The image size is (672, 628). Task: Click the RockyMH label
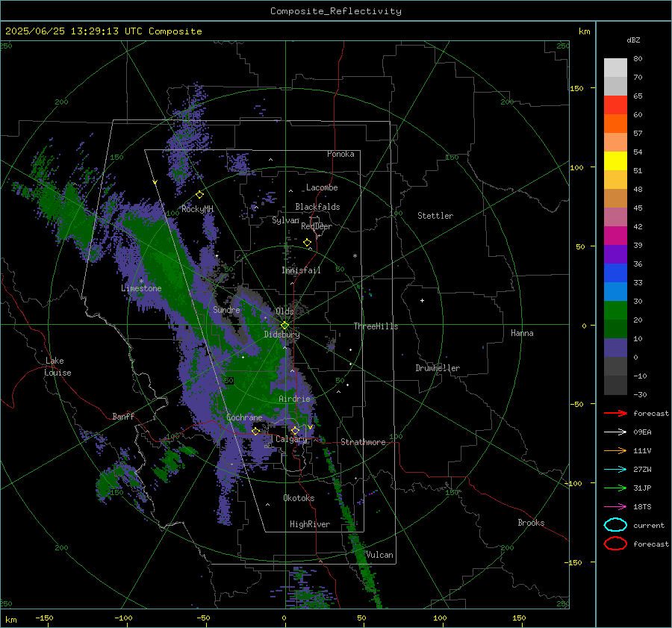(197, 209)
